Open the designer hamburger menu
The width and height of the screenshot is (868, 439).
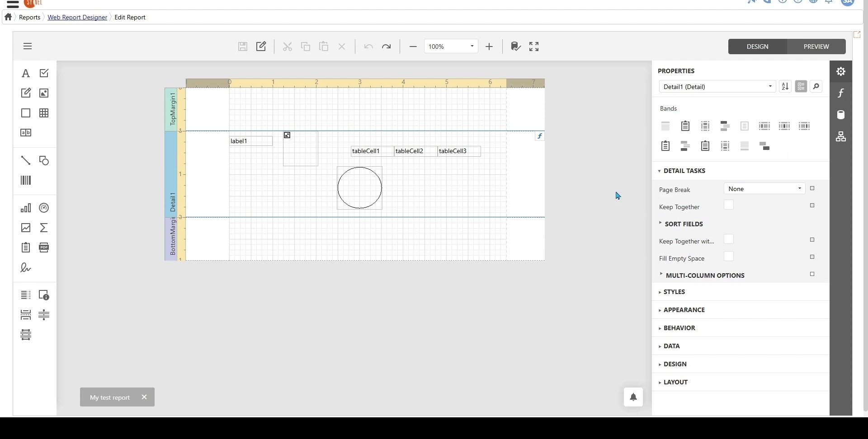tap(28, 47)
